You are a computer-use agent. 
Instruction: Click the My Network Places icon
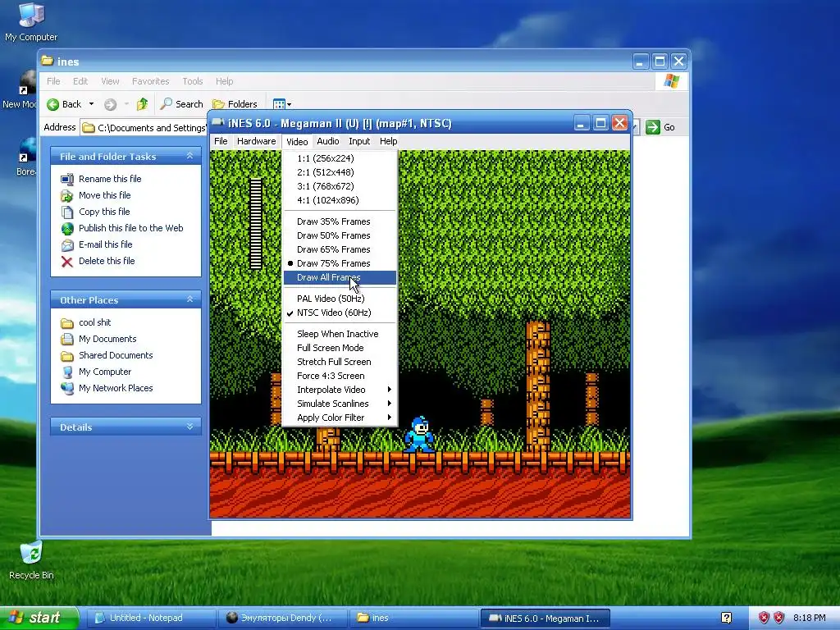pyautogui.click(x=67, y=388)
